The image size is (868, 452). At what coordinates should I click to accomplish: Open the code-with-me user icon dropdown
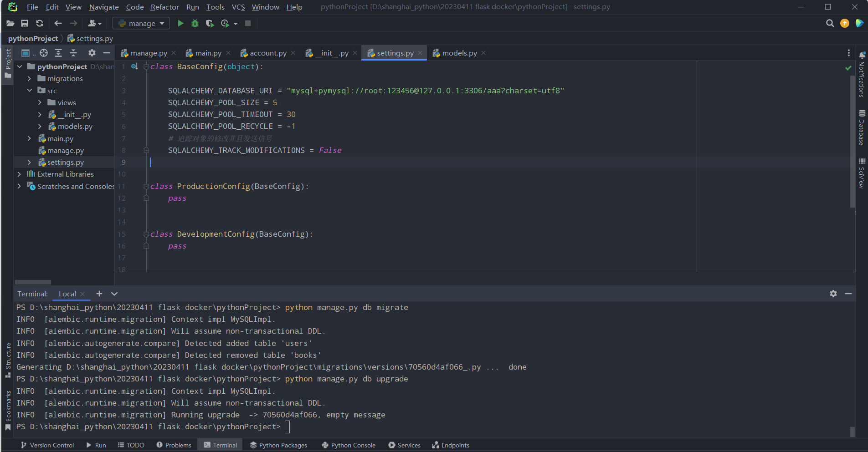[x=95, y=23]
